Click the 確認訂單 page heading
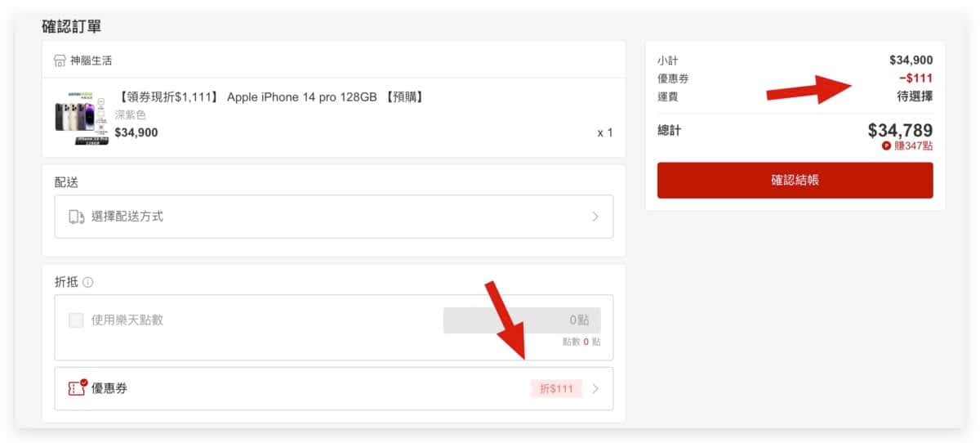980x443 pixels. 71,26
